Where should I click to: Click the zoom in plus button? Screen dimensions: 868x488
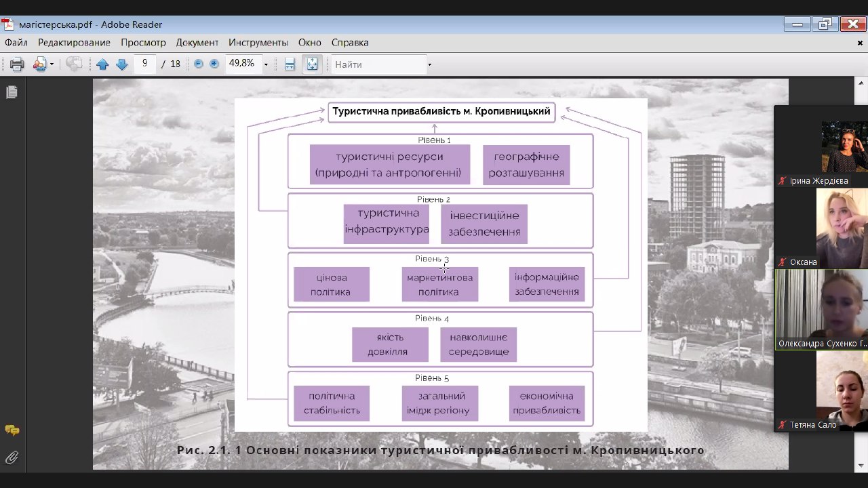pyautogui.click(x=214, y=64)
